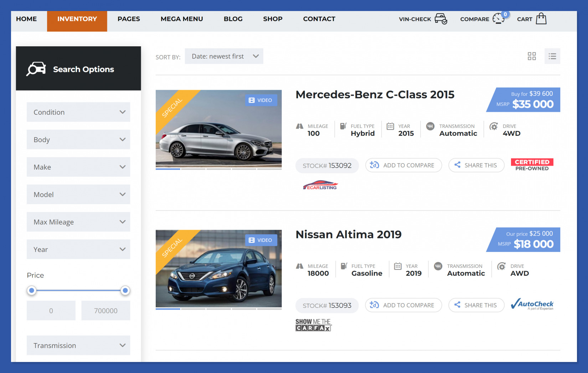
Task: Click the Nissan Altima fuel pump icon
Action: [x=344, y=266]
